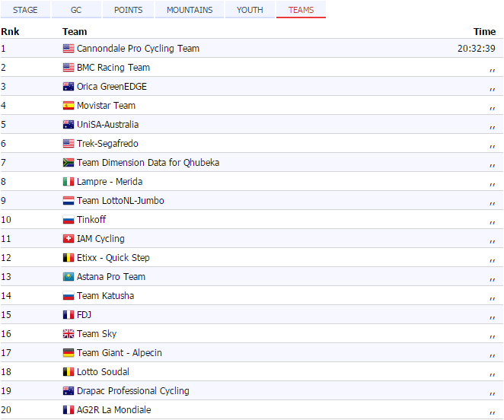Open the GC classification tab
504x420 pixels.
76,10
